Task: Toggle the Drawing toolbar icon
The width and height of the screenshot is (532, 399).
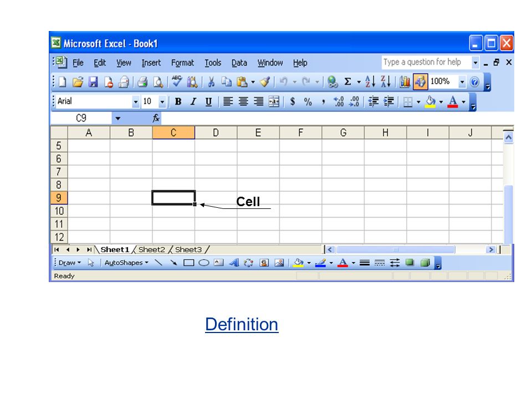Action: (420, 82)
